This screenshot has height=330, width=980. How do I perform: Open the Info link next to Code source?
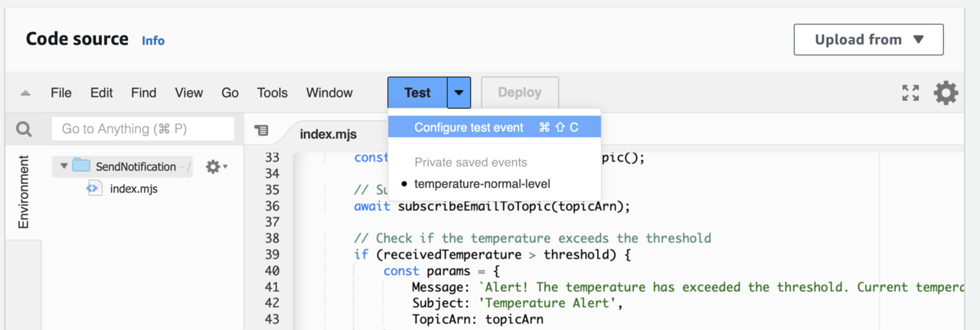[x=153, y=41]
